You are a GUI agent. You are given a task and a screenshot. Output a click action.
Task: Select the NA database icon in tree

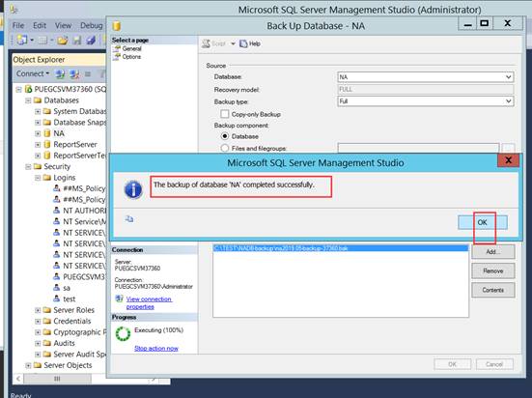pos(47,133)
